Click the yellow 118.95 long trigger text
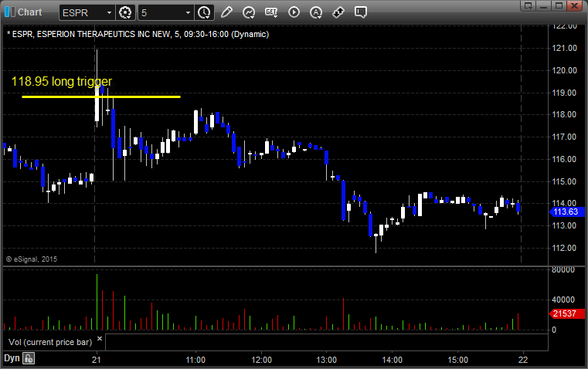Screen dimensions: 588x369 62,81
